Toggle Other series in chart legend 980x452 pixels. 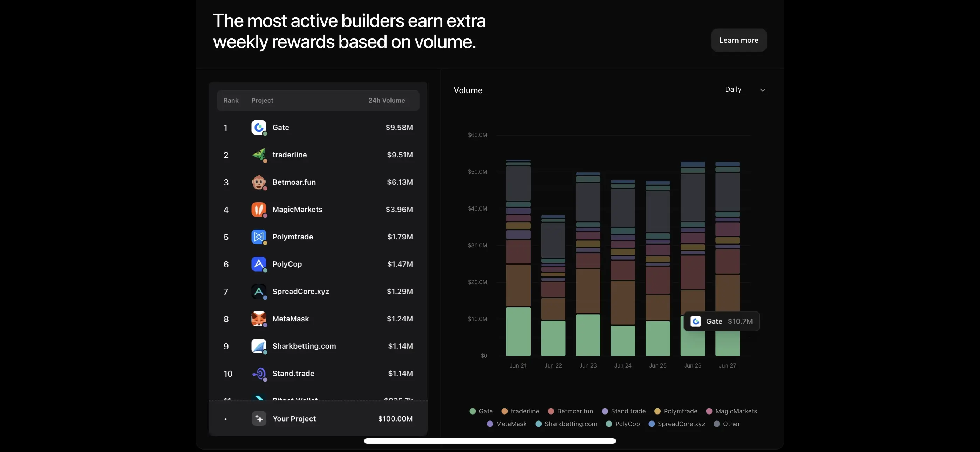tap(727, 424)
